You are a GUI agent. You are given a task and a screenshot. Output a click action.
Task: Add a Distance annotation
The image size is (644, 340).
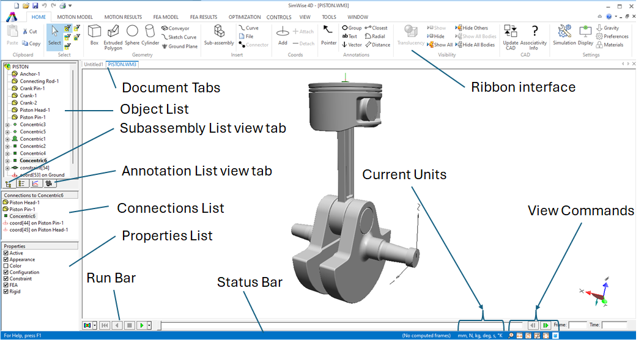pyautogui.click(x=377, y=45)
